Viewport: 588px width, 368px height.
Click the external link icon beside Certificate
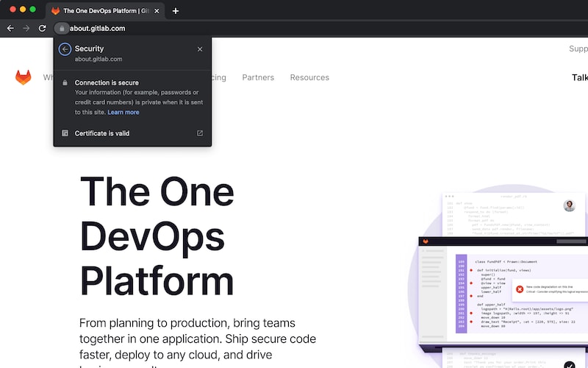(200, 133)
